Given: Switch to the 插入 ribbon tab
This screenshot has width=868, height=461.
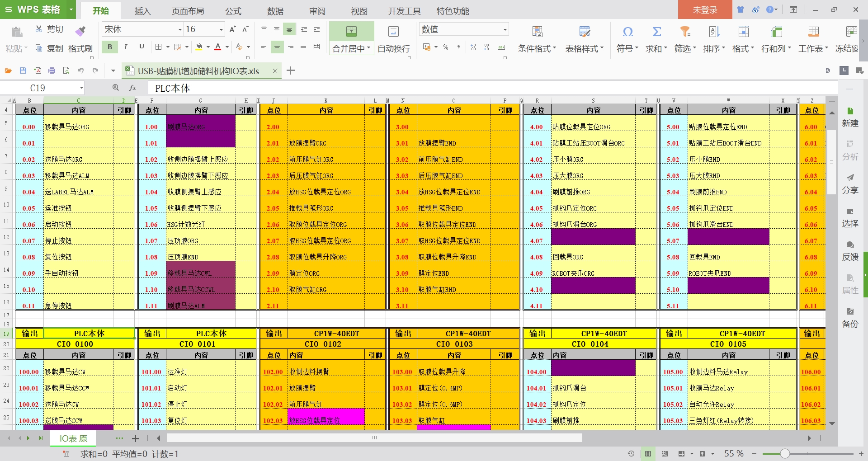Looking at the screenshot, I should (142, 11).
